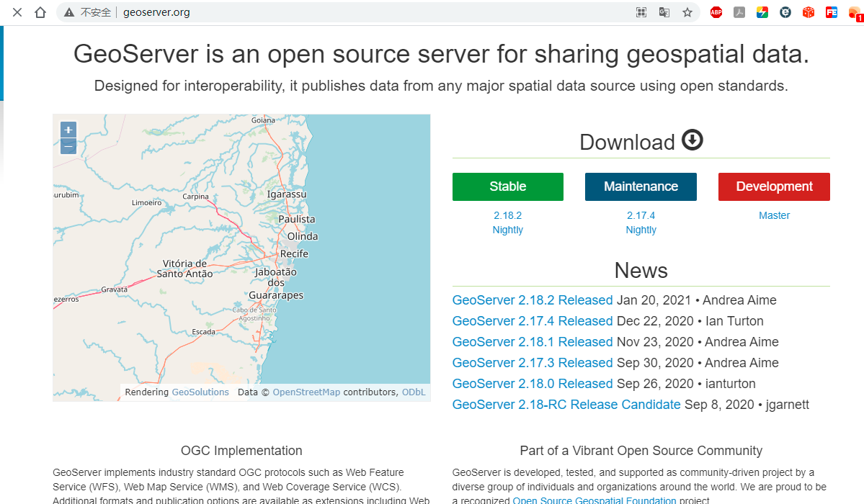Read the GeoServer 2.18.2 Released news

(533, 300)
